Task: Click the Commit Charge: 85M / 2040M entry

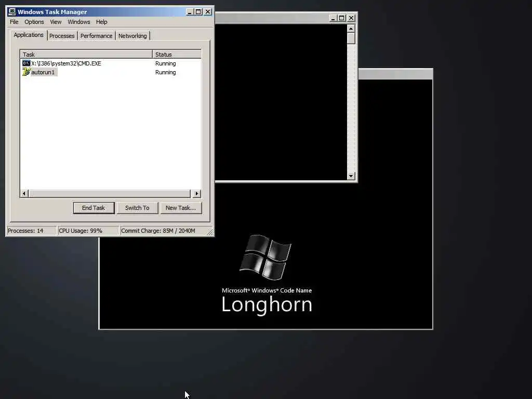Action: [x=163, y=231]
